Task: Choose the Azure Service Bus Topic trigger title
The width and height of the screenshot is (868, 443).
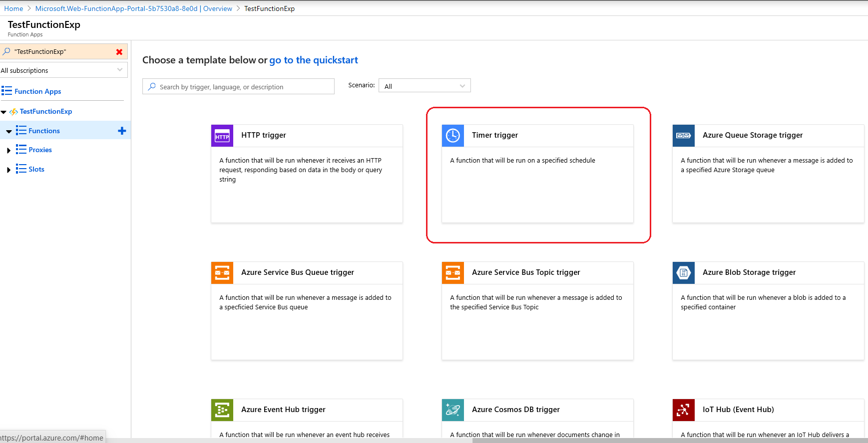Action: click(x=526, y=272)
